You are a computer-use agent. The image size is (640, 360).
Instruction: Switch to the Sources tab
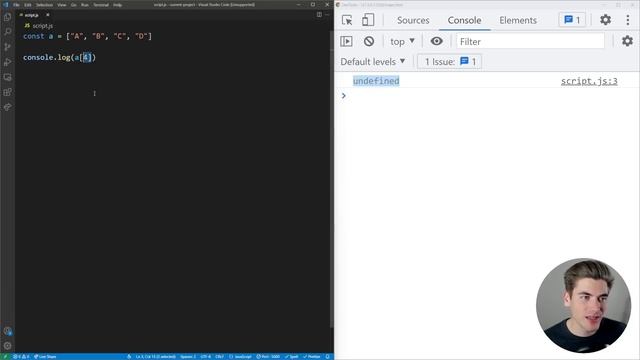click(413, 20)
